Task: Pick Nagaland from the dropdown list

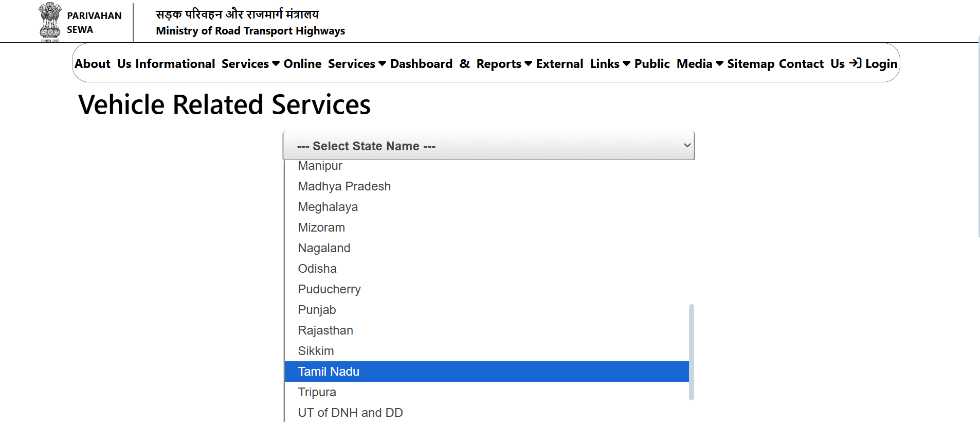Action: click(x=486, y=248)
